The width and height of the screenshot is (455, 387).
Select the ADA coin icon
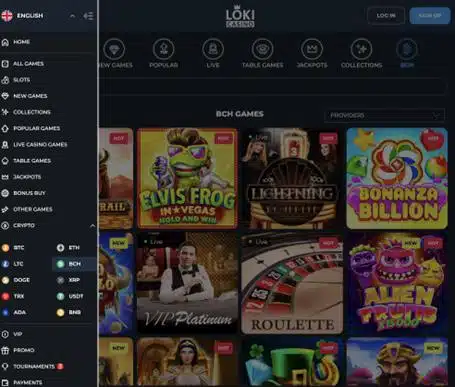5,312
